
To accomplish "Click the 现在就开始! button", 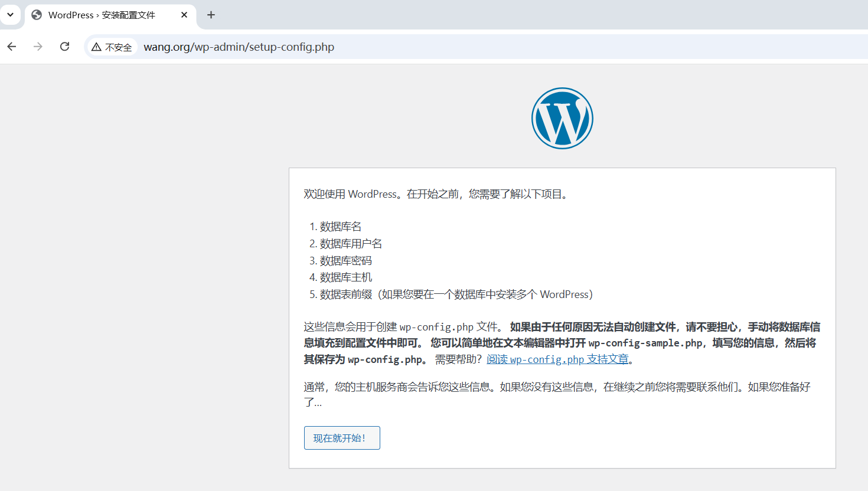I will click(x=342, y=438).
